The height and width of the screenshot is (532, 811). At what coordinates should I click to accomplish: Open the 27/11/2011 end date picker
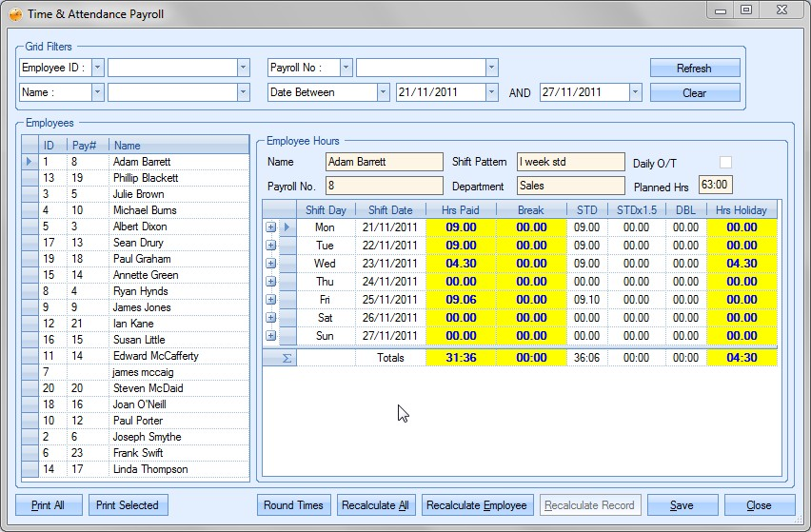click(635, 92)
